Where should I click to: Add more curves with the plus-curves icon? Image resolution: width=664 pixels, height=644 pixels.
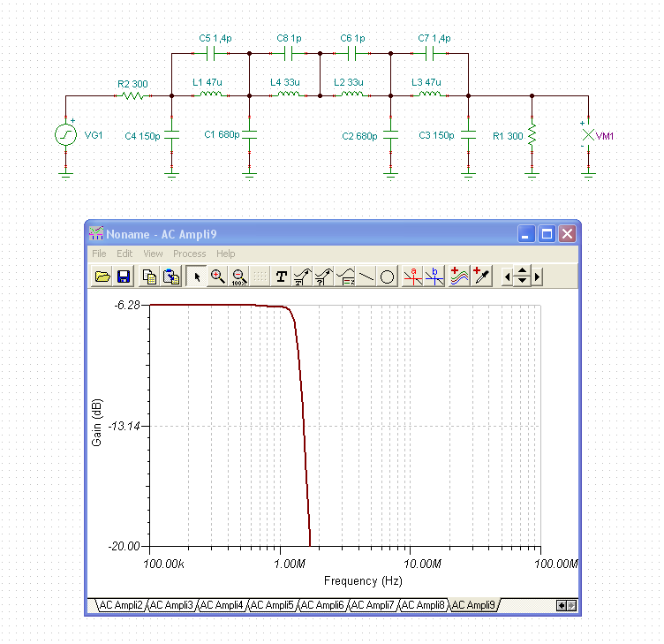pyautogui.click(x=459, y=277)
